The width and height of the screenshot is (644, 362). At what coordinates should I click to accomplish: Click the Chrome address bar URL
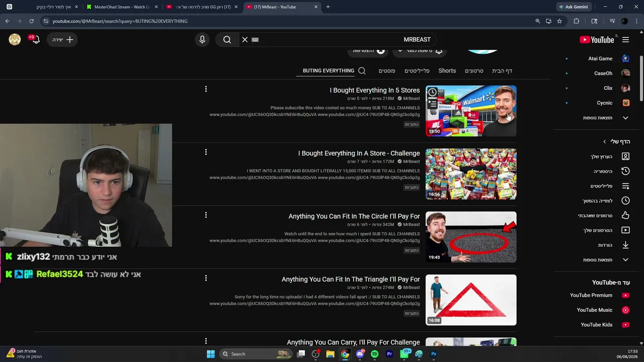[x=120, y=21]
